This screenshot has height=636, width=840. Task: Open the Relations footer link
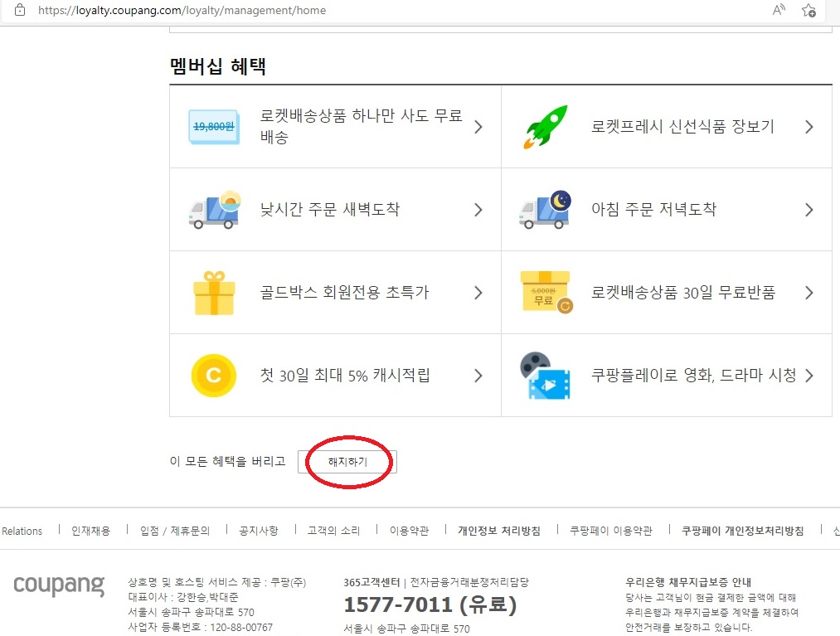point(22,531)
